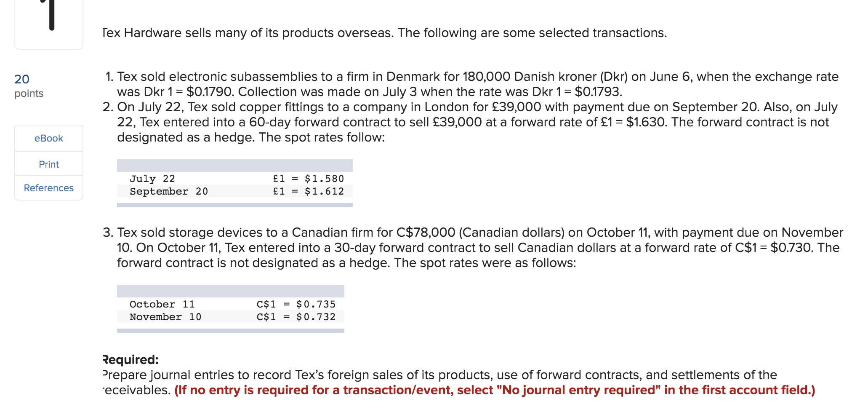Viewport: 868px width, 412px height.
Task: Open the eBook resource link
Action: coord(48,138)
